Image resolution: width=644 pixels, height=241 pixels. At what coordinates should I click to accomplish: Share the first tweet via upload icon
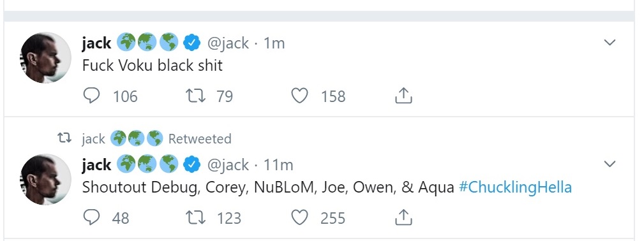403,96
